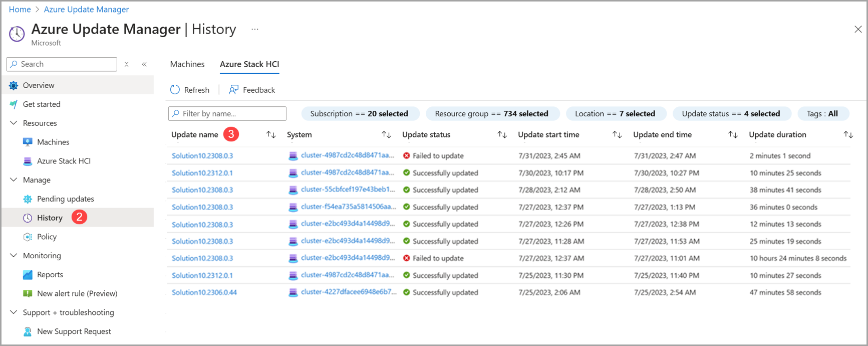Click the Policy icon in sidebar
Screen dimensions: 868x346
coord(28,237)
